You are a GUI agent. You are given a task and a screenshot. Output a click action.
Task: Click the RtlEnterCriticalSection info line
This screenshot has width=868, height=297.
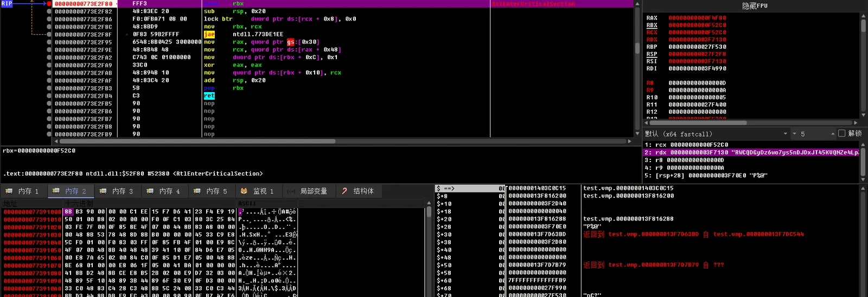[x=133, y=173]
